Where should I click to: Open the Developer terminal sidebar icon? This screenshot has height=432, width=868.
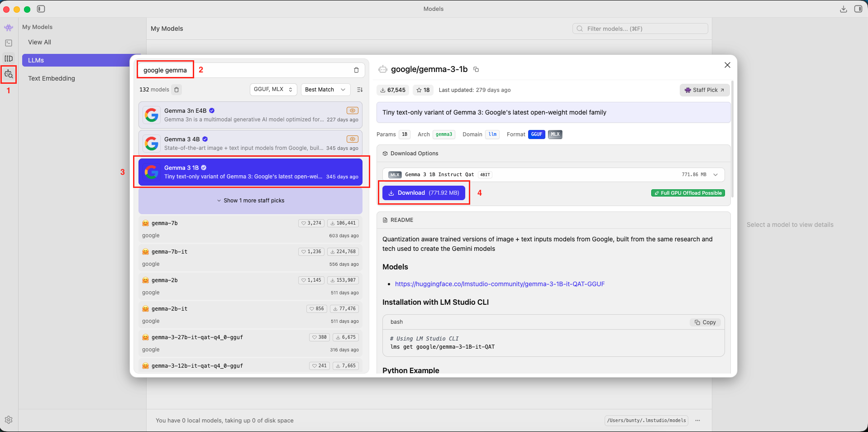point(9,43)
